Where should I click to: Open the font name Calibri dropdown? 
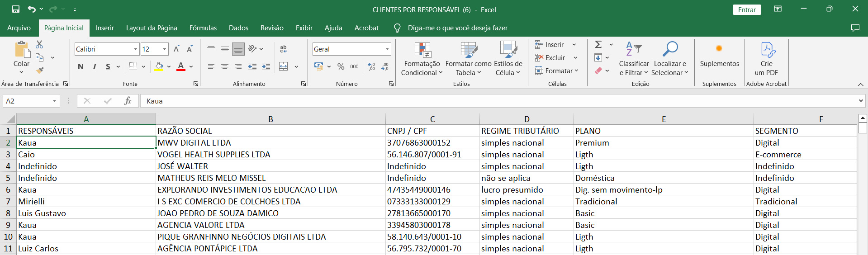tap(135, 49)
